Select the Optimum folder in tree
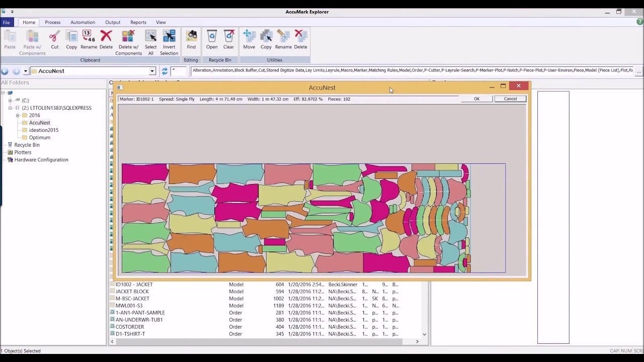Image resolution: width=644 pixels, height=362 pixels. pyautogui.click(x=39, y=137)
